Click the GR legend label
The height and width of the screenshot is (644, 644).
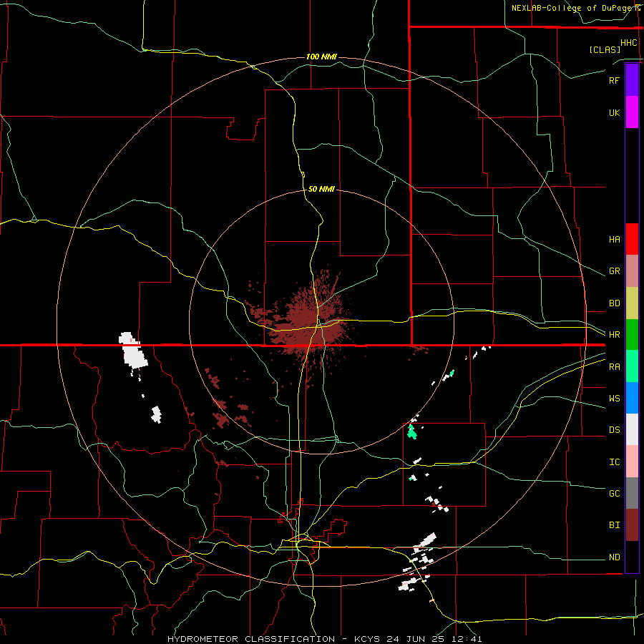614,271
